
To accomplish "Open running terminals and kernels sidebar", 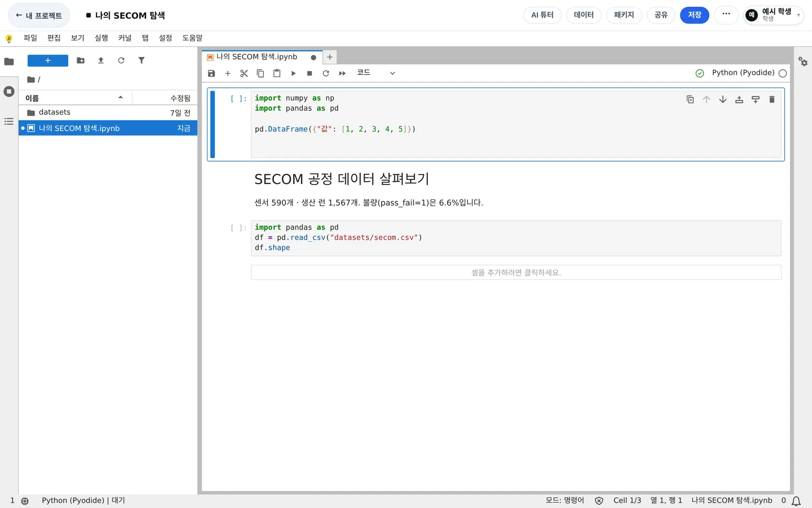I will click(9, 91).
